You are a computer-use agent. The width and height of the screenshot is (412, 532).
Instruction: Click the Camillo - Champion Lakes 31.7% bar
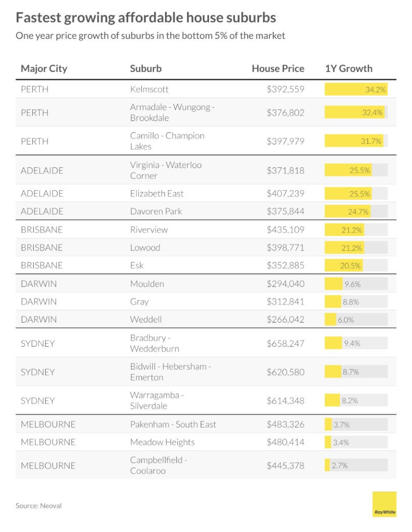tap(354, 141)
